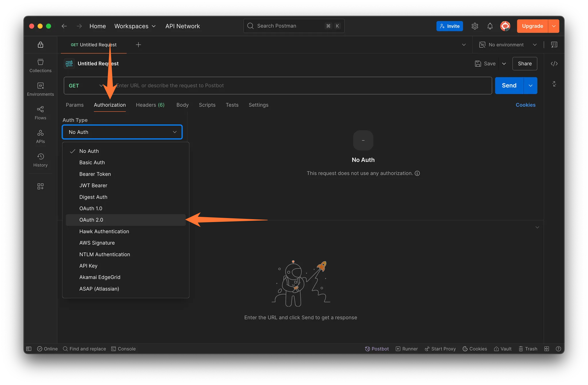Collapse the No Auth type dropdown
This screenshot has height=385, width=588.
pos(122,132)
